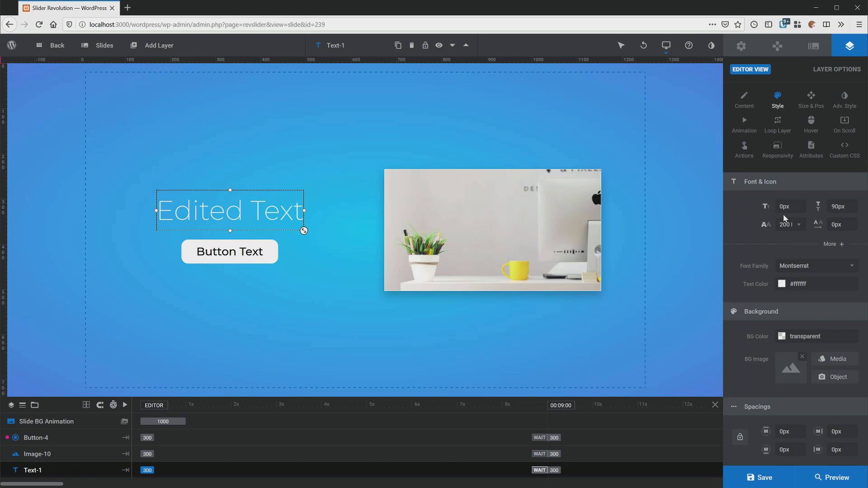
Task: Toggle lock on the selected layer
Action: click(x=425, y=45)
